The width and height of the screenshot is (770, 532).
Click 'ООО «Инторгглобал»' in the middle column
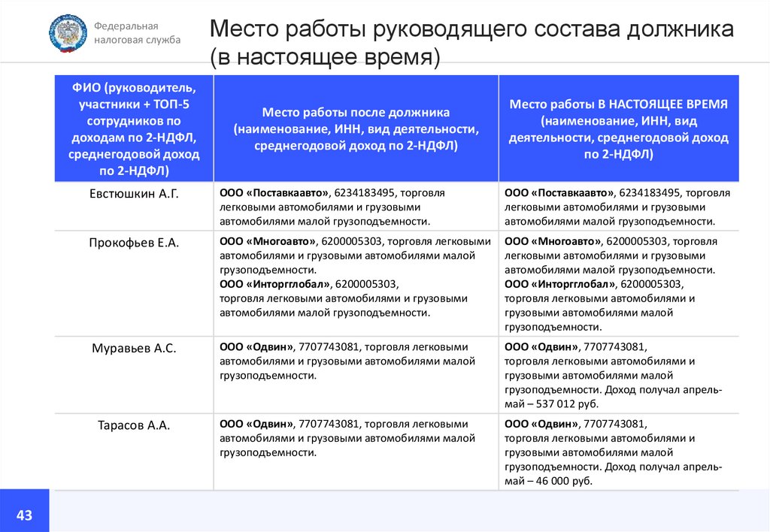click(x=274, y=284)
